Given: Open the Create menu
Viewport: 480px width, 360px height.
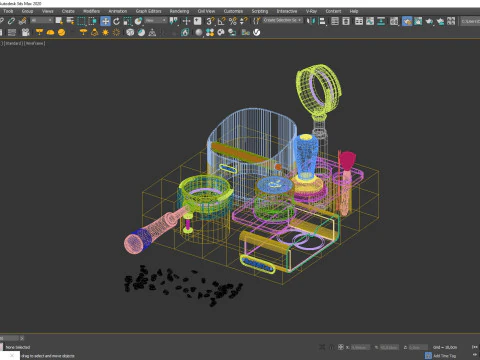Looking at the screenshot, I should click(68, 11).
